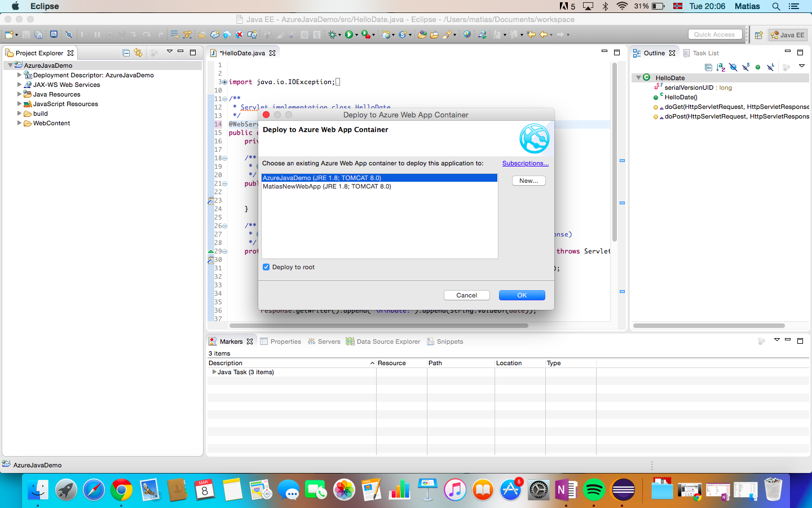Open the Outline view menu triangle
The image size is (812, 508).
click(x=802, y=66)
